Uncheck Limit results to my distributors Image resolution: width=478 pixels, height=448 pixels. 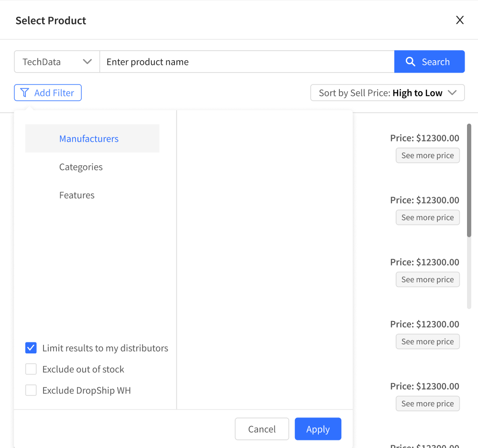coord(31,348)
